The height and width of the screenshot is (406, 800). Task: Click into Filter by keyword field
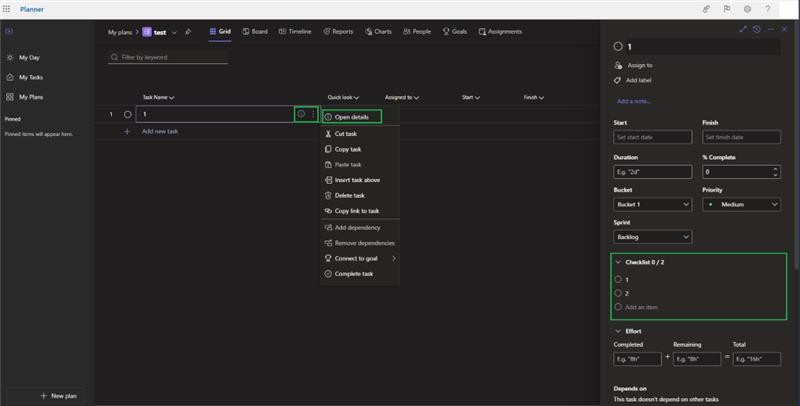[168, 57]
